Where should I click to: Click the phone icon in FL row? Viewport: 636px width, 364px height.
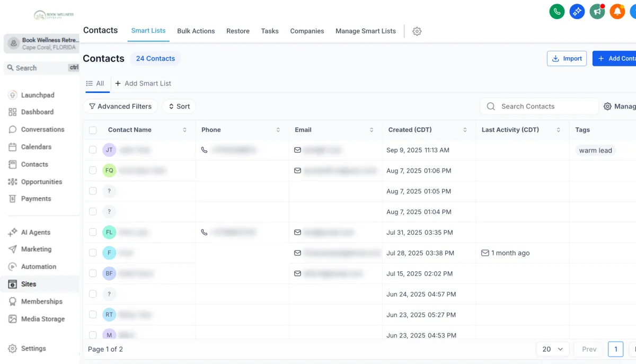pyautogui.click(x=205, y=232)
